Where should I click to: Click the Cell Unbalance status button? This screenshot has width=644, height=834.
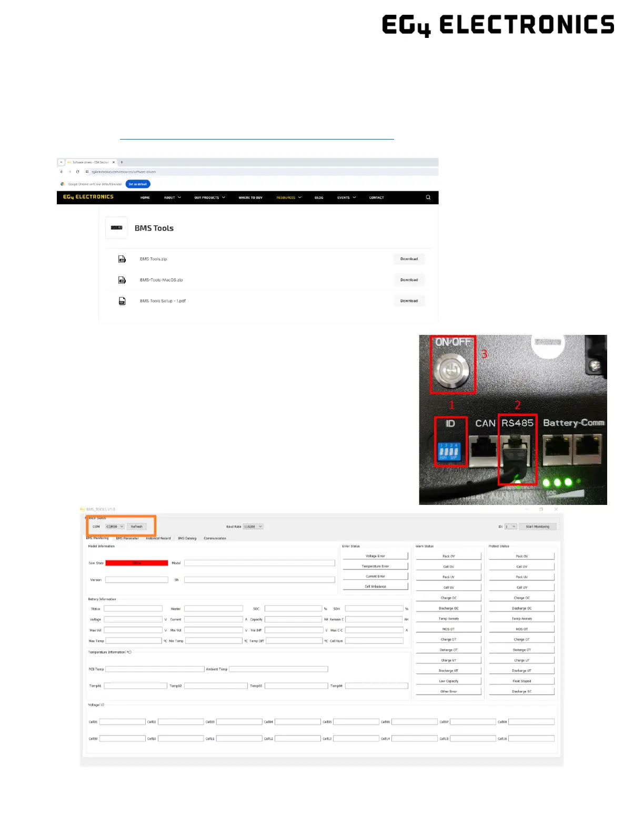pos(376,586)
